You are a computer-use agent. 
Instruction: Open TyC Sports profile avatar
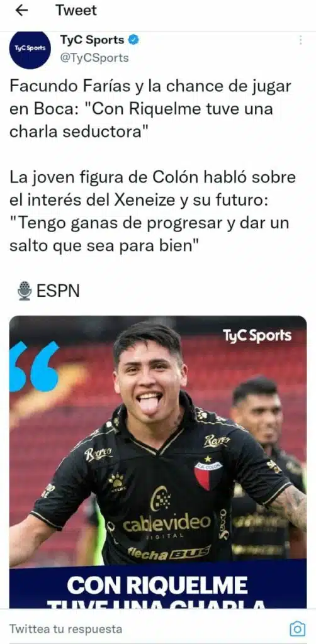point(30,49)
